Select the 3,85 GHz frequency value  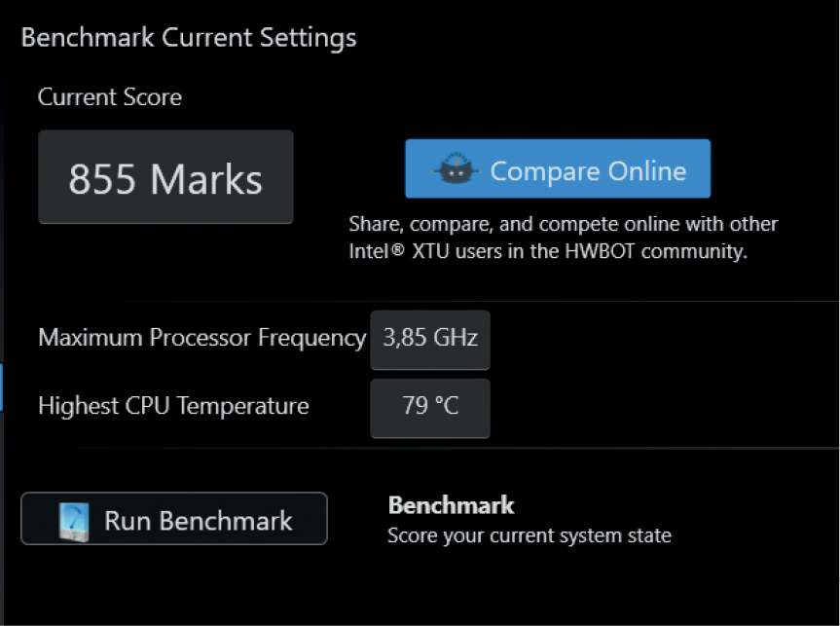pyautogui.click(x=430, y=340)
